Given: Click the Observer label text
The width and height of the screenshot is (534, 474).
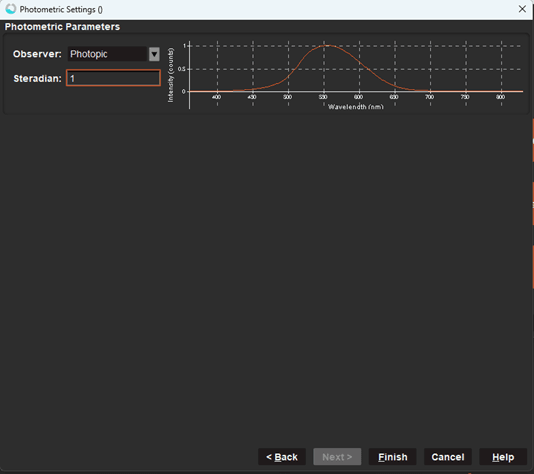Looking at the screenshot, I should (x=37, y=54).
